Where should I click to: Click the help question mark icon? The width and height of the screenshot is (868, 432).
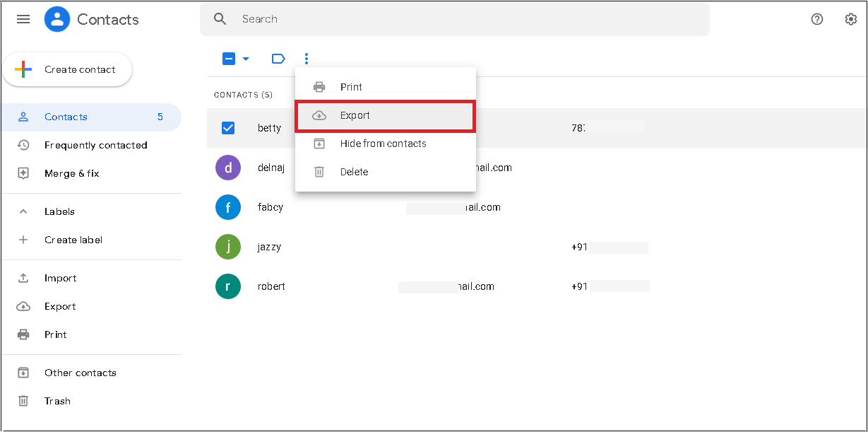[x=817, y=19]
